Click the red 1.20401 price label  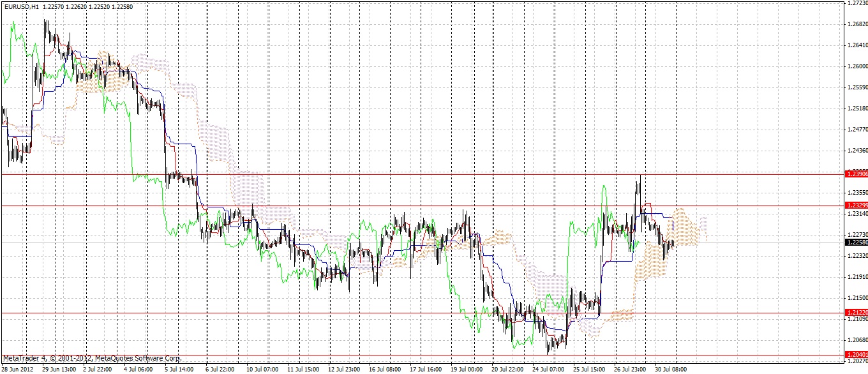pyautogui.click(x=855, y=354)
